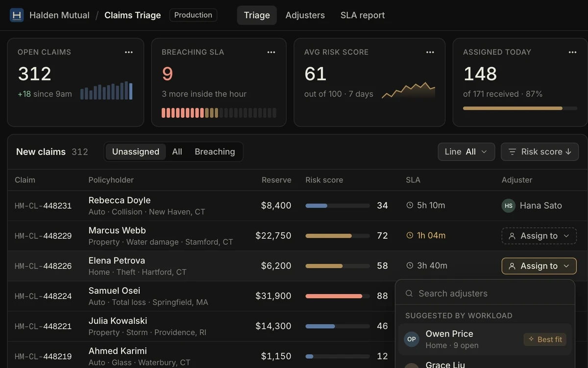Click policyholder Julia Kowalski
Viewport: 588px width, 368px height.
point(118,321)
